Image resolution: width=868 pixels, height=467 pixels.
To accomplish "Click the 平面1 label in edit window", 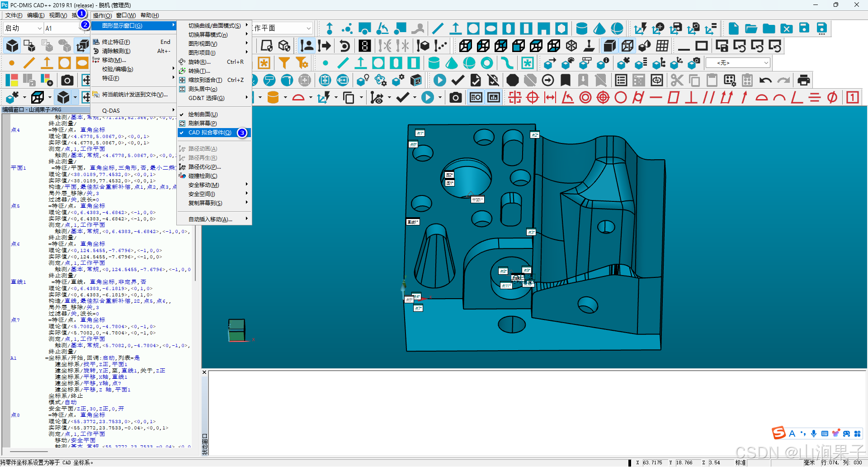I will tap(19, 168).
